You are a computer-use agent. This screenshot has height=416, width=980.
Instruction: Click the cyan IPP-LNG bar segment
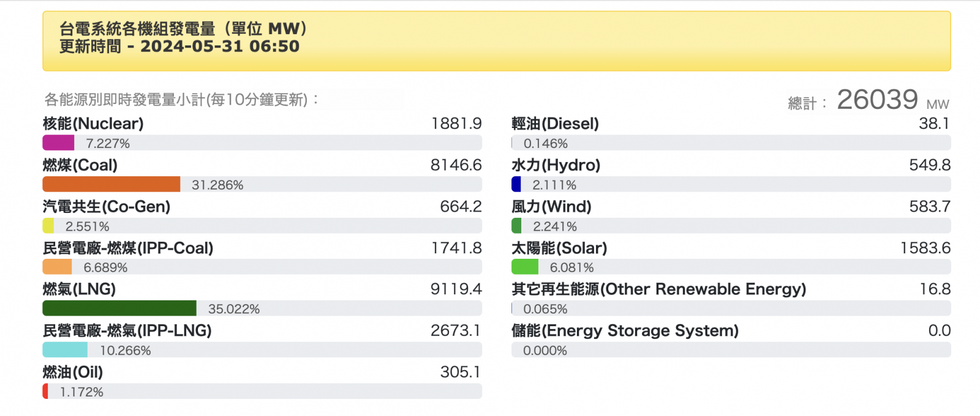tap(65, 350)
